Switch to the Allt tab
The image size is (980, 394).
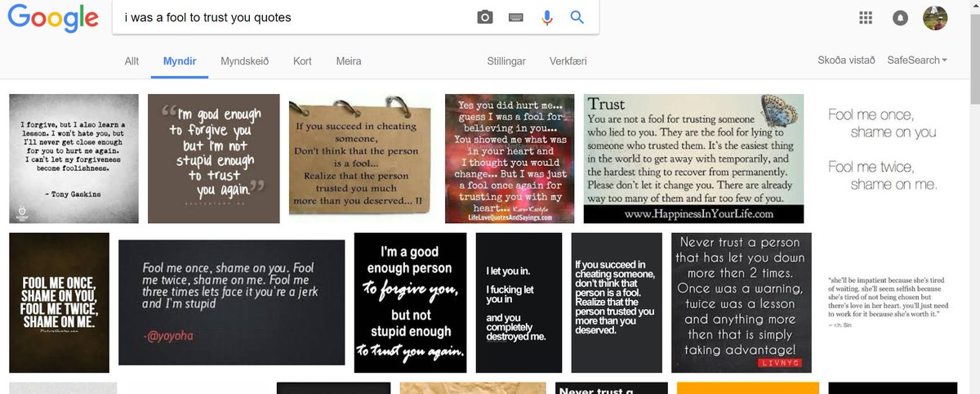point(131,61)
